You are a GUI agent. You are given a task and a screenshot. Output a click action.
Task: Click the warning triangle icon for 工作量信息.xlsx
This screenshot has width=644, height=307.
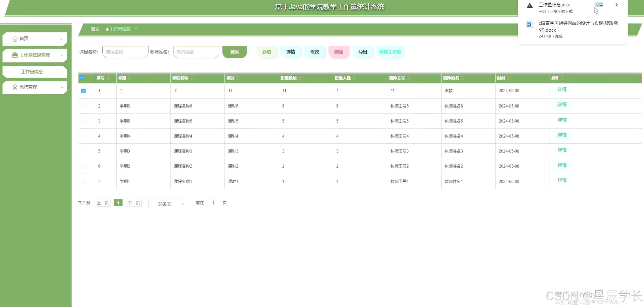tap(530, 5)
